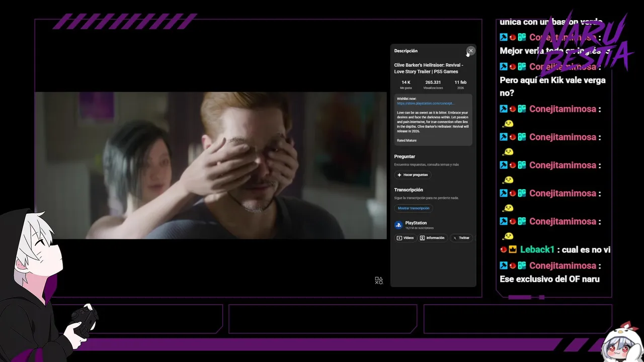Open the PlayStation channel name
The width and height of the screenshot is (644, 362).
pos(416,223)
